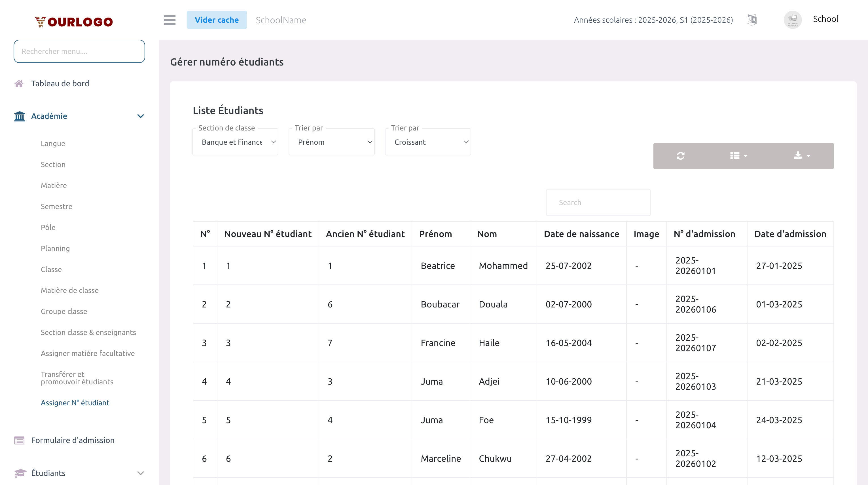Click the hamburger menu icon

pyautogui.click(x=170, y=20)
